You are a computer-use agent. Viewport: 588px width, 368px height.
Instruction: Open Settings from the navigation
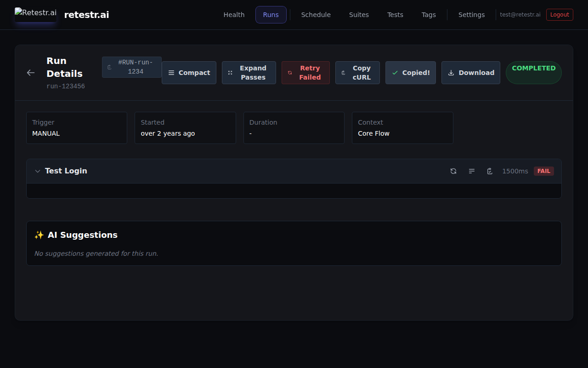point(471,15)
